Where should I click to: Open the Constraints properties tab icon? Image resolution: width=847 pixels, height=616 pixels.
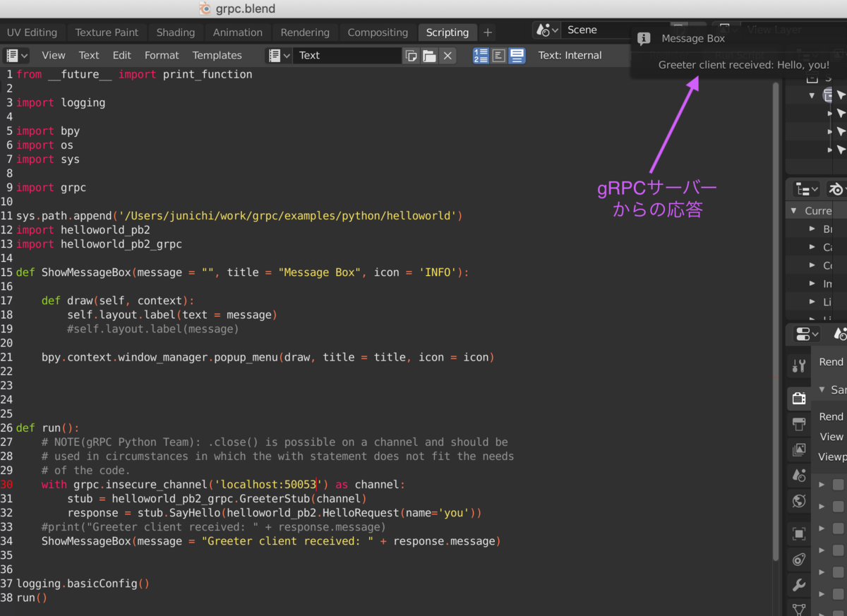click(799, 560)
